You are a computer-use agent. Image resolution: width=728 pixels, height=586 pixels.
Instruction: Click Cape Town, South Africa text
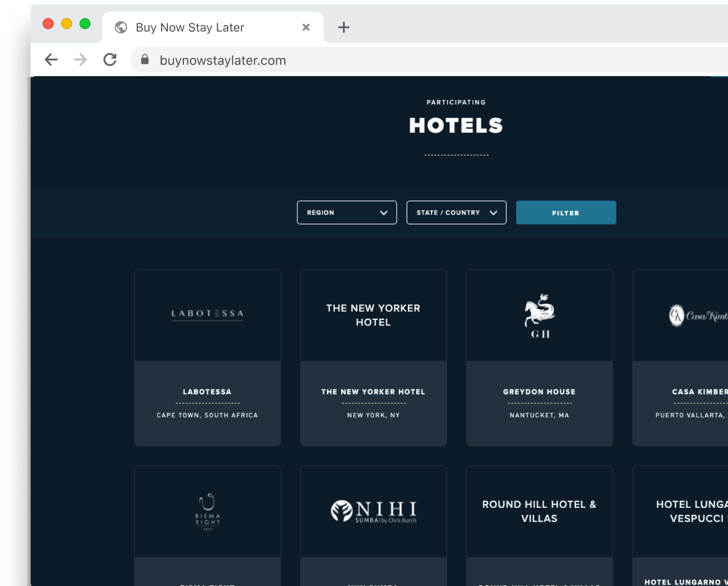pos(208,415)
